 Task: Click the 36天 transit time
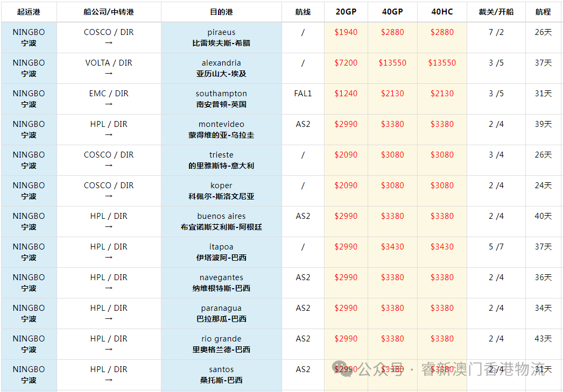tap(543, 277)
